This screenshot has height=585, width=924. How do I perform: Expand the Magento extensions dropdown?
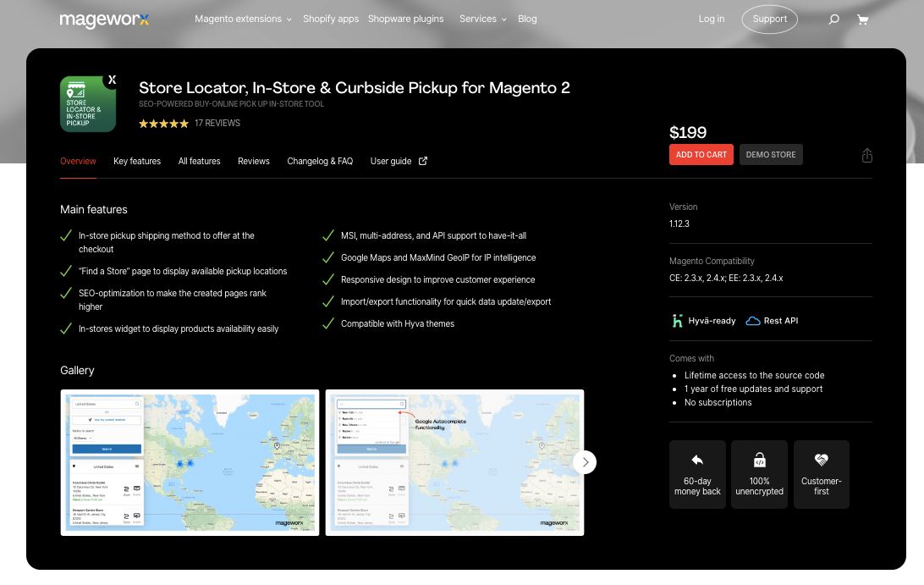point(243,19)
